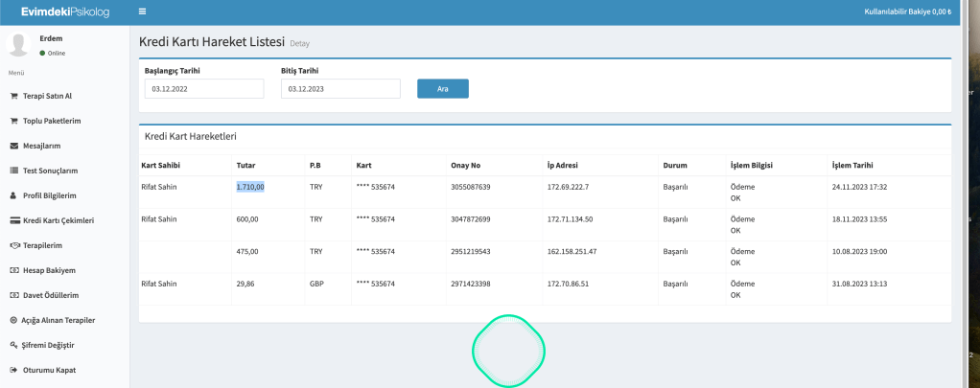The height and width of the screenshot is (388, 980).
Task: Click the 600,00 amount cell
Action: coord(247,218)
